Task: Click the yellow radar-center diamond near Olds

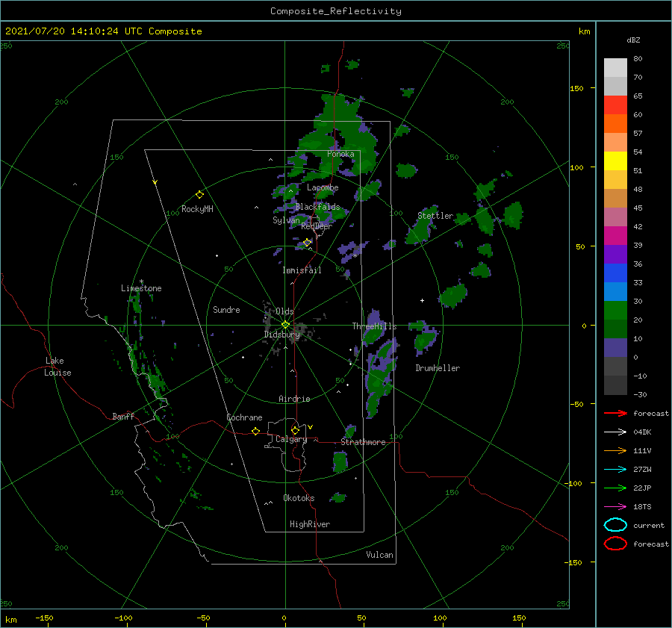Action: point(285,325)
